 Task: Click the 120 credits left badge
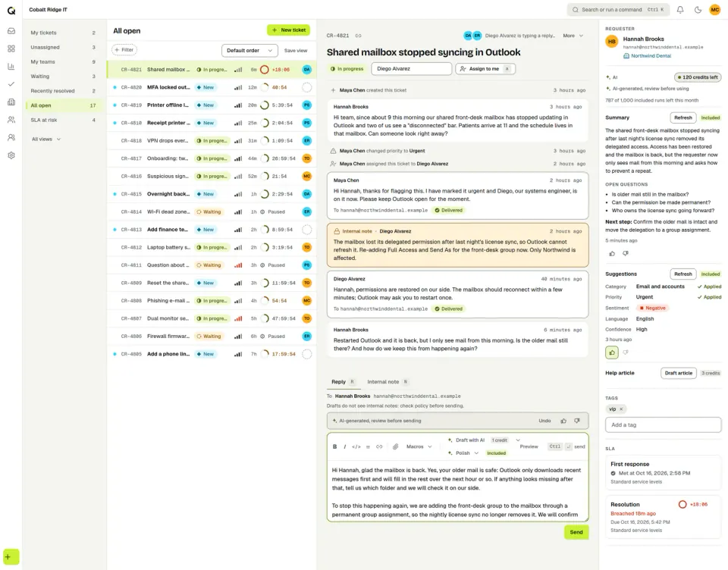(698, 77)
